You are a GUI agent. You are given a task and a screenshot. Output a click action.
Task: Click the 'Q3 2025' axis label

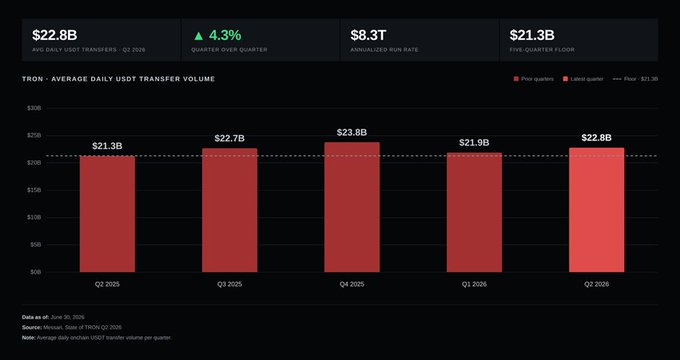[x=229, y=285]
